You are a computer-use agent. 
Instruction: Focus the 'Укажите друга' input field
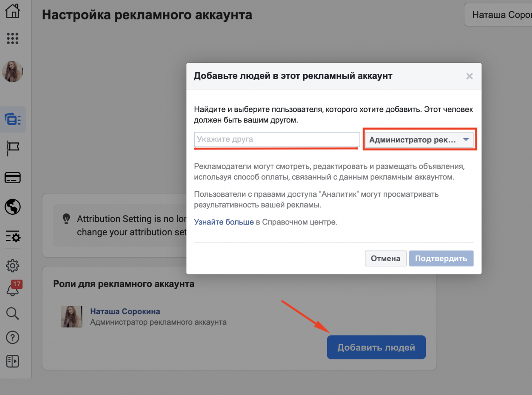pyautogui.click(x=277, y=139)
